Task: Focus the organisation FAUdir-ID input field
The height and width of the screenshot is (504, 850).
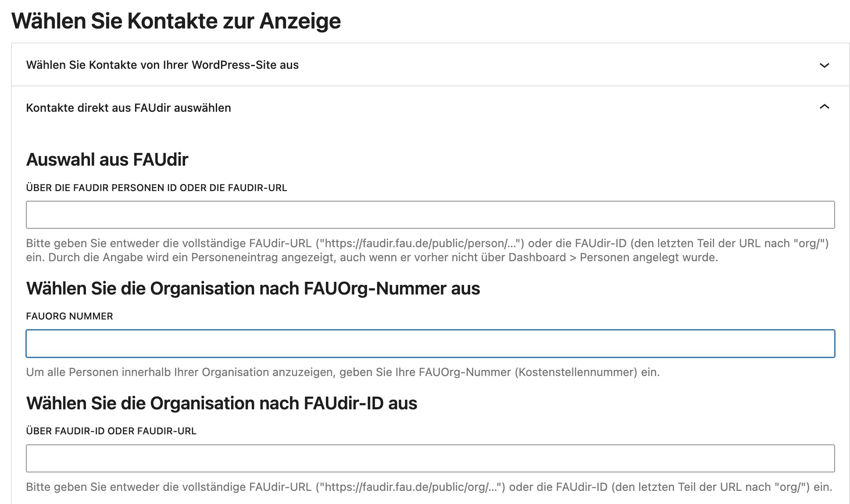Action: point(430,458)
